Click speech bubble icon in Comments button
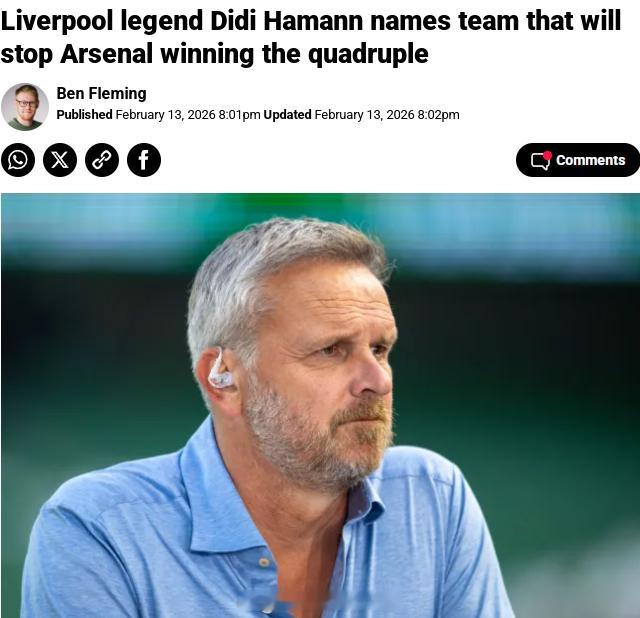This screenshot has width=640, height=618. pos(540,161)
